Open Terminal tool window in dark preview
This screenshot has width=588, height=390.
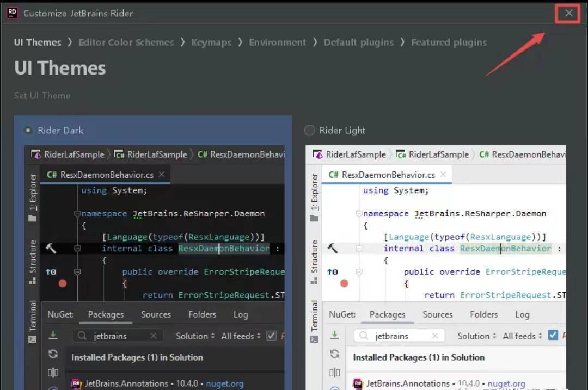tap(33, 321)
